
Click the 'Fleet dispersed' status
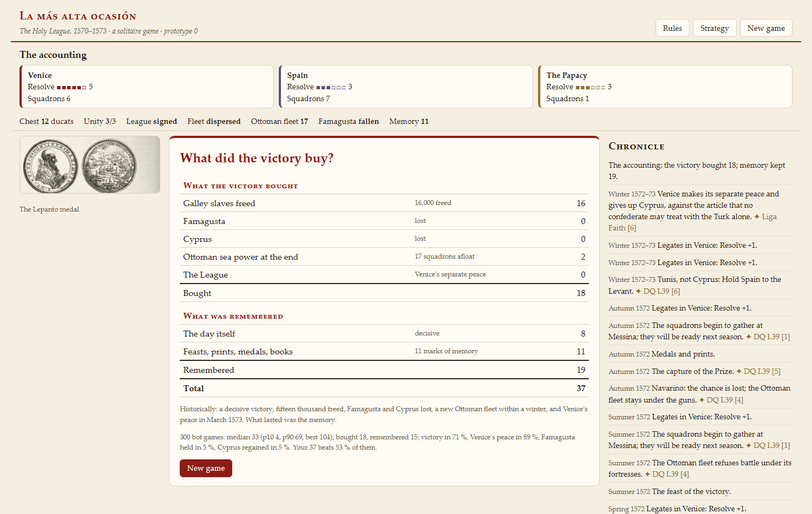point(214,121)
